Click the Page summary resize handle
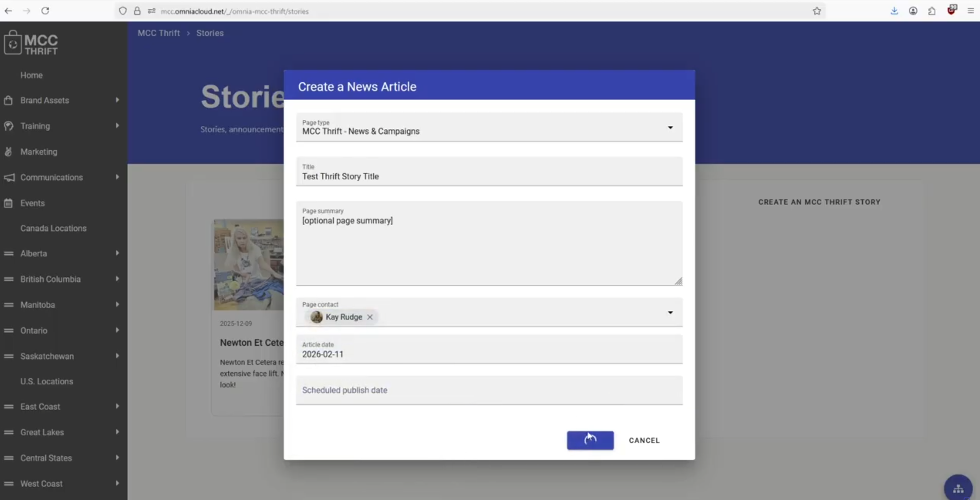This screenshot has height=500, width=980. 678,281
